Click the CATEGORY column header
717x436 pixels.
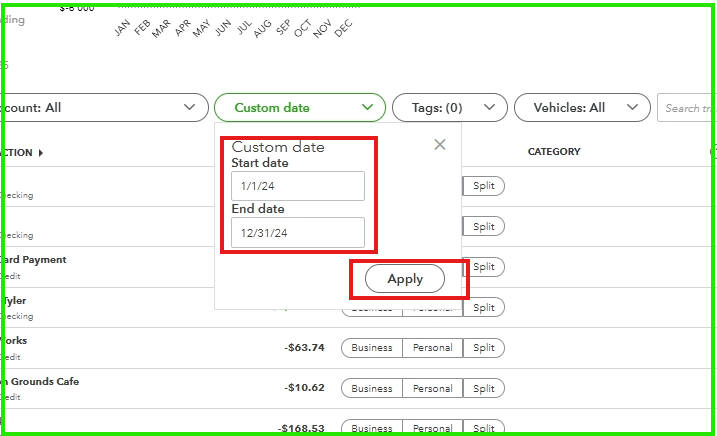pyautogui.click(x=554, y=152)
